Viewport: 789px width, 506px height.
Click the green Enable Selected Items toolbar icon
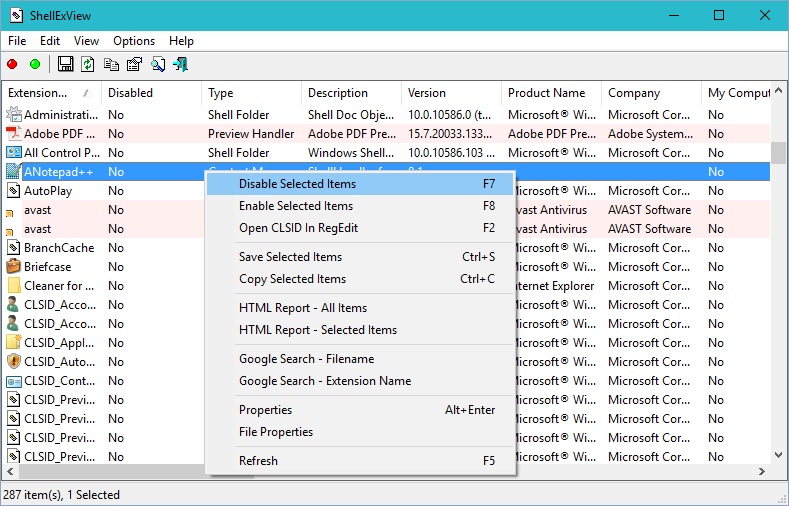(35, 65)
